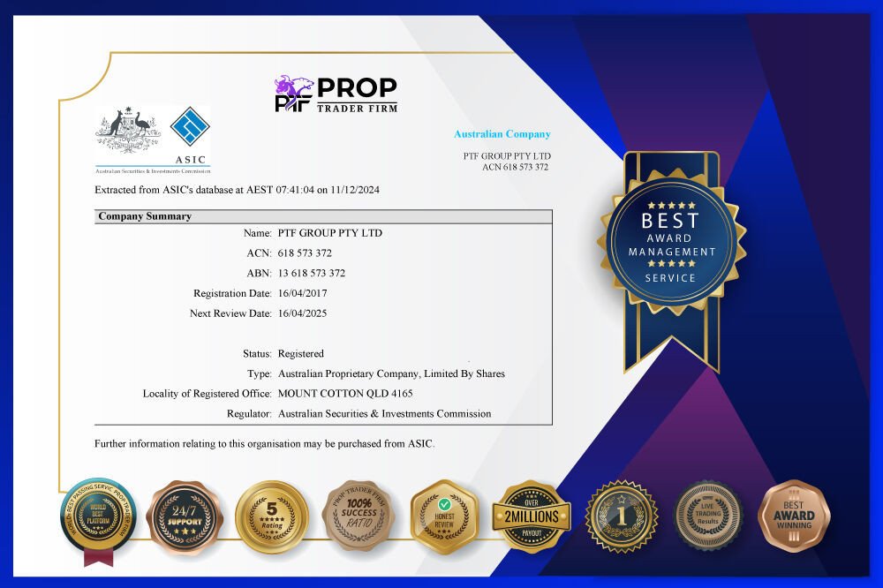Click the 100% Success Ratio badge
Image resolution: width=883 pixels, height=588 pixels.
(358, 516)
